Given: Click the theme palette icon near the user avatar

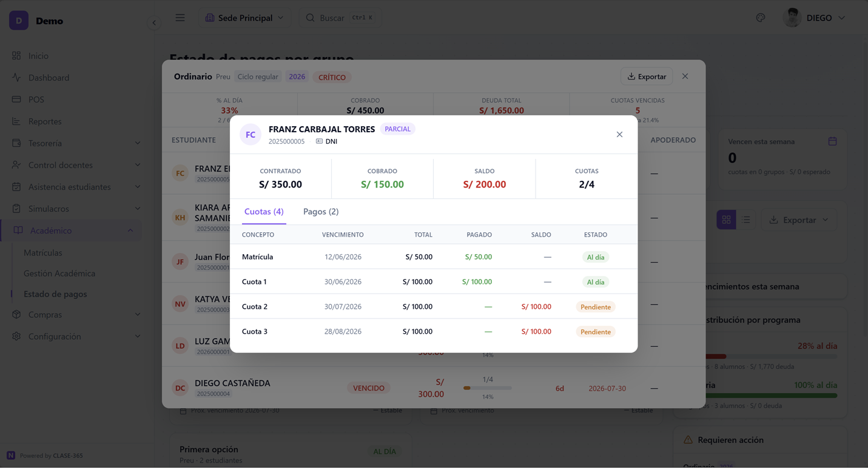Looking at the screenshot, I should (x=761, y=18).
